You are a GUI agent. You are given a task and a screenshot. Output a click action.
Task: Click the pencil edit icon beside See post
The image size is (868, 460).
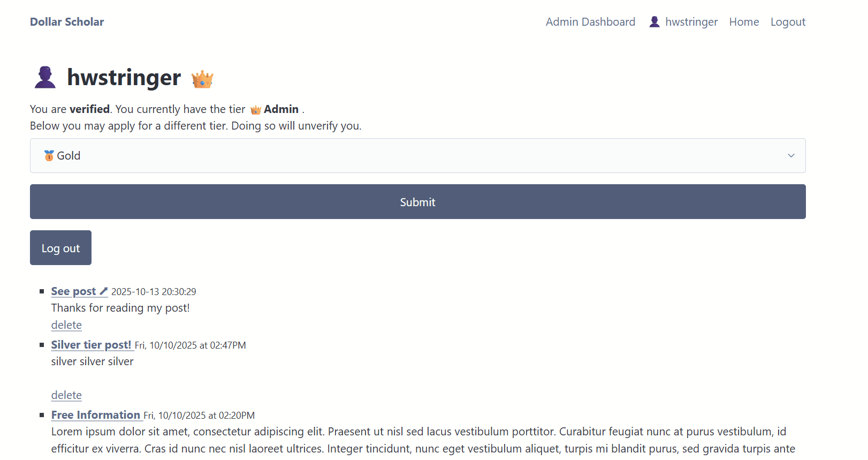(104, 291)
